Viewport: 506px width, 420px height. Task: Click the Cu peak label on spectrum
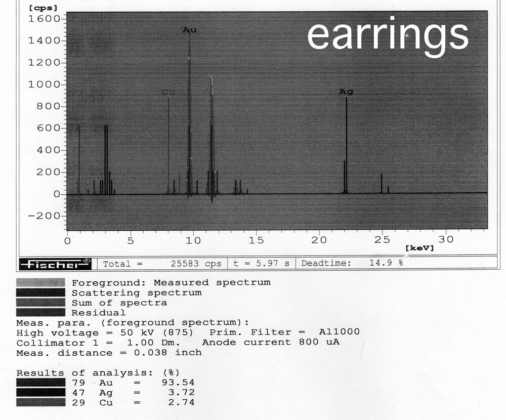pyautogui.click(x=168, y=92)
